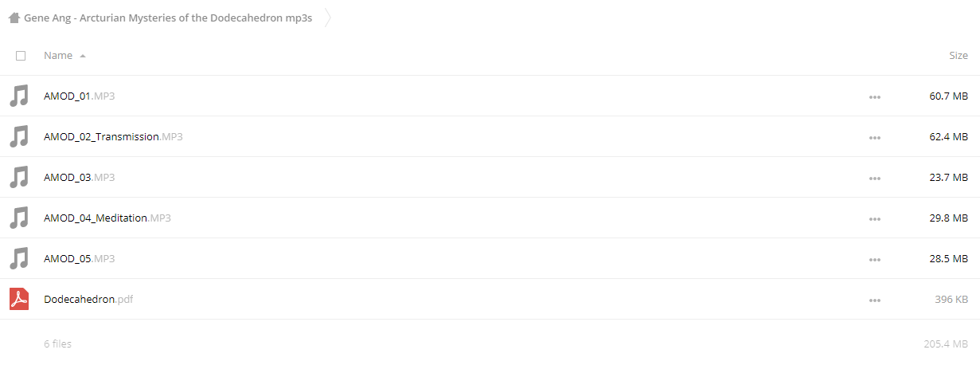Click the music icon for AMOD_05.MP3
This screenshot has height=377, width=980.
click(x=19, y=259)
